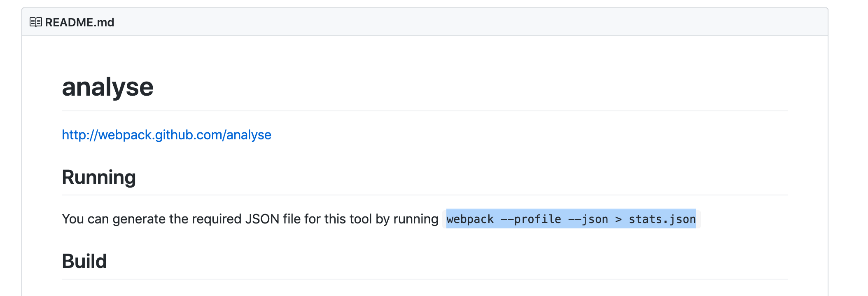Click the "Running" section heading
This screenshot has height=296, width=868.
click(99, 177)
